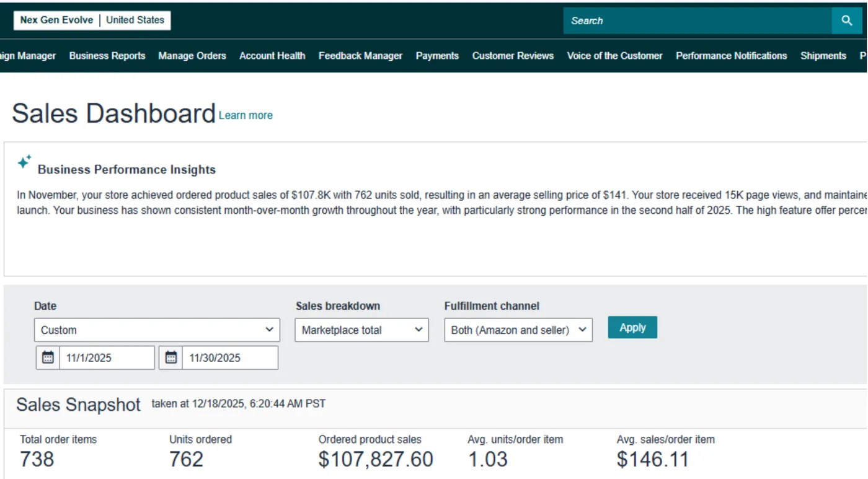Click the Sales Dashboard heading
Image resolution: width=868 pixels, height=479 pixels.
pyautogui.click(x=113, y=113)
